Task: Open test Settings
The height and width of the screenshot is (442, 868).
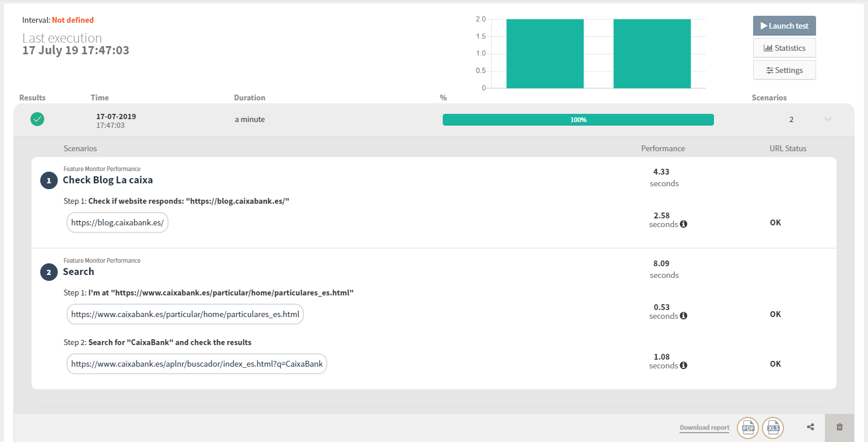Action: (784, 70)
